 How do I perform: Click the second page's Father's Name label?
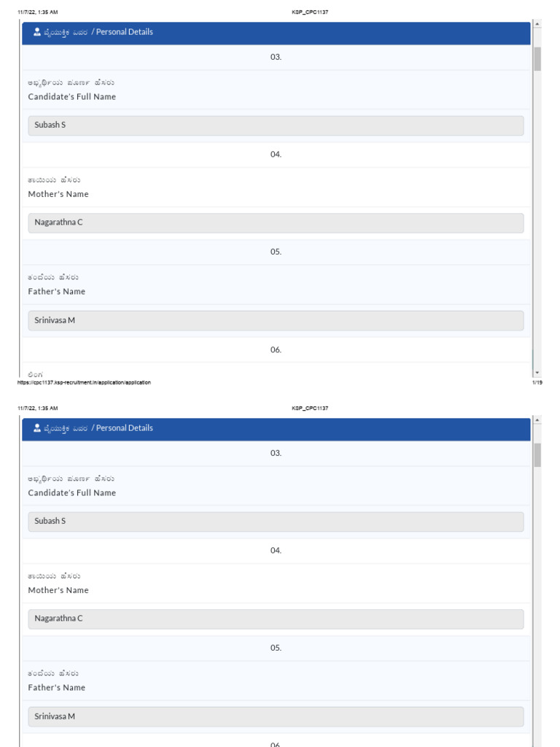tap(57, 688)
